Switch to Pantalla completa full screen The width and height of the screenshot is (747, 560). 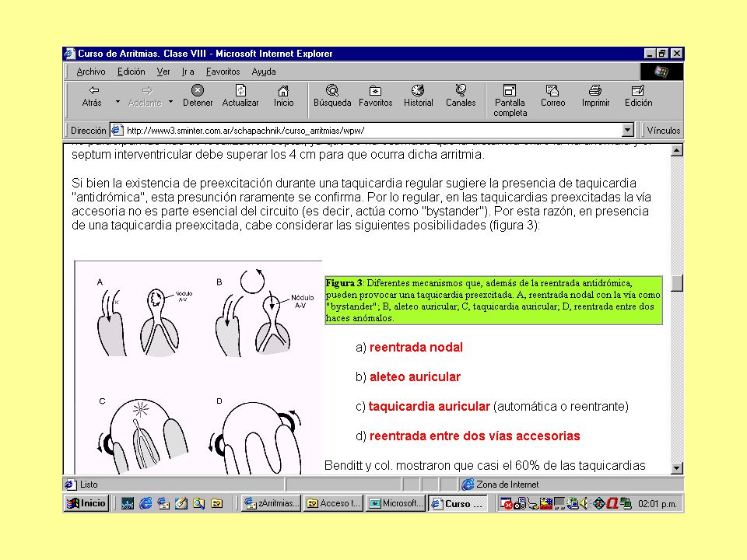click(510, 100)
